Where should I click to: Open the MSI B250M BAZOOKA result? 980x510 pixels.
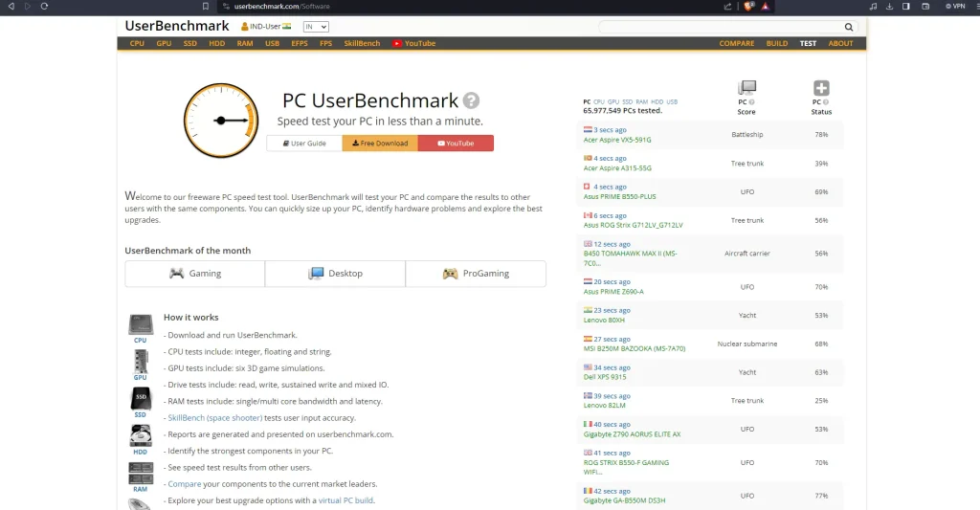635,348
